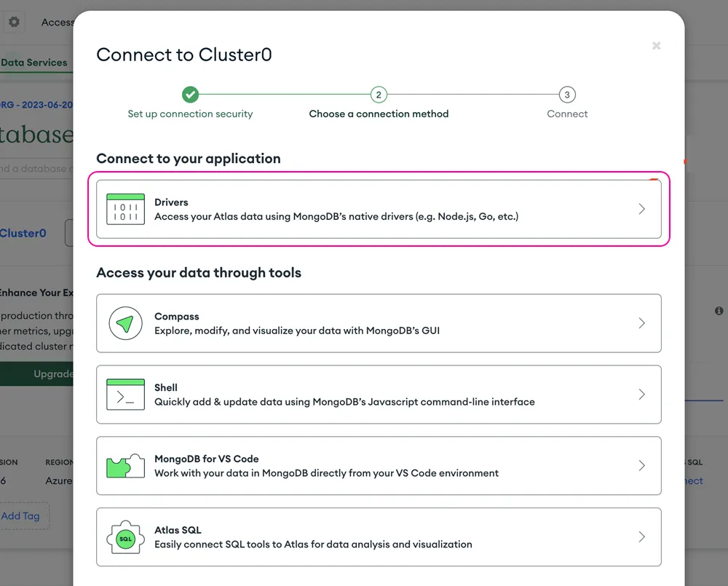Image resolution: width=728 pixels, height=586 pixels.
Task: Expand the Drivers option chevron
Action: pos(641,209)
